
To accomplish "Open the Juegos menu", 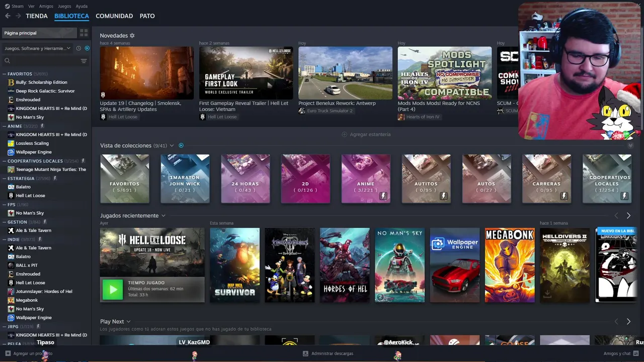I will point(64,6).
